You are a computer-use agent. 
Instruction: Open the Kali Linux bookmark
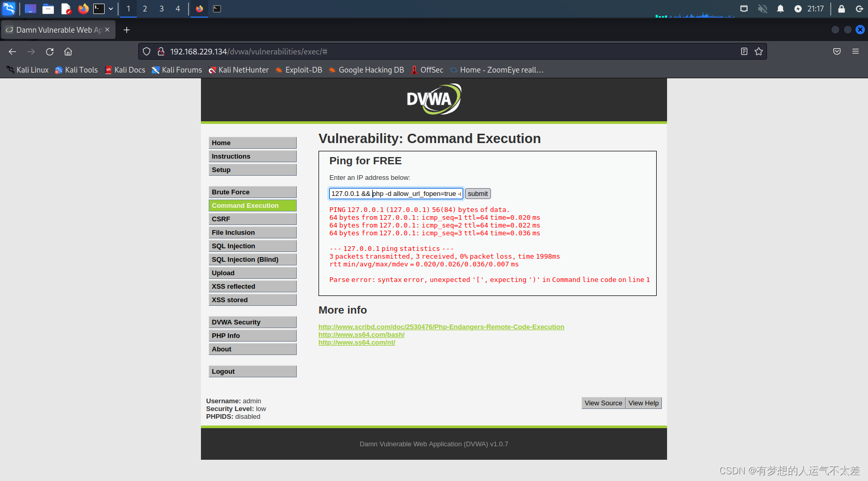27,70
